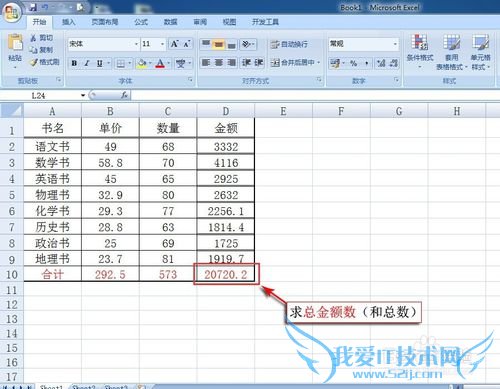Open the Clipboard dialog launcher
Image resolution: width=500 pixels, height=389 pixels.
coord(59,80)
